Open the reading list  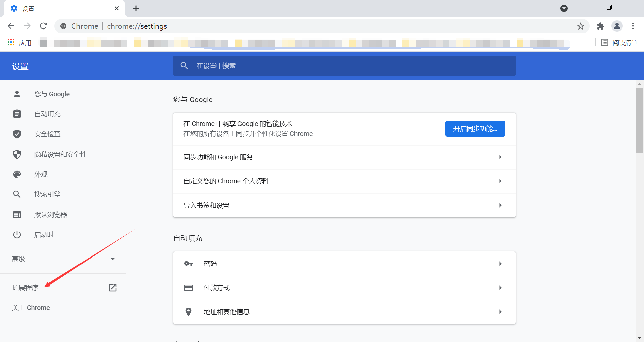pyautogui.click(x=619, y=43)
